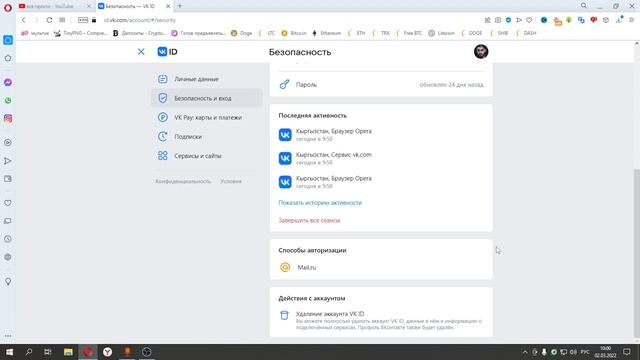Switch keyboard language РУС indicator
The image size is (640, 360).
pos(585,352)
